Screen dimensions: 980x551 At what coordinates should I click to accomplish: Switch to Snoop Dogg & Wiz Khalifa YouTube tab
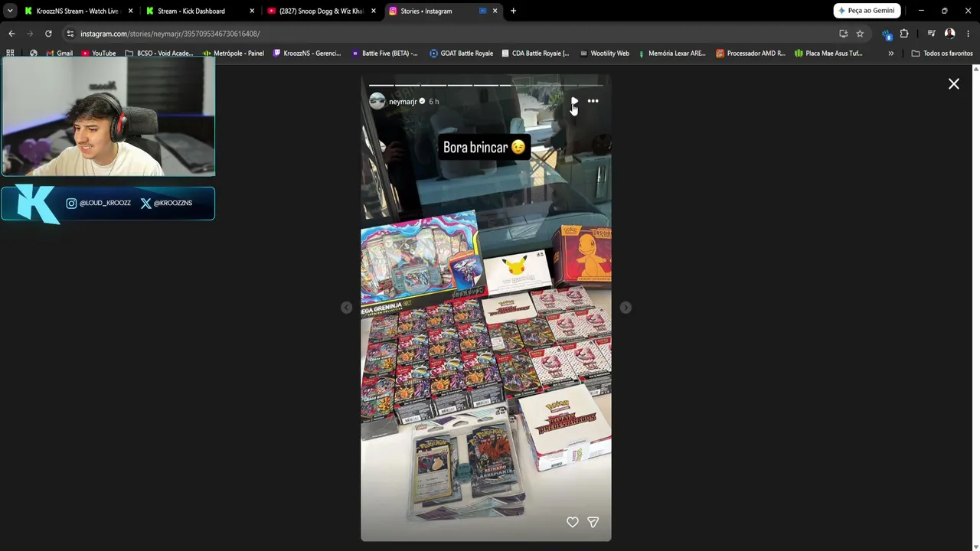321,11
